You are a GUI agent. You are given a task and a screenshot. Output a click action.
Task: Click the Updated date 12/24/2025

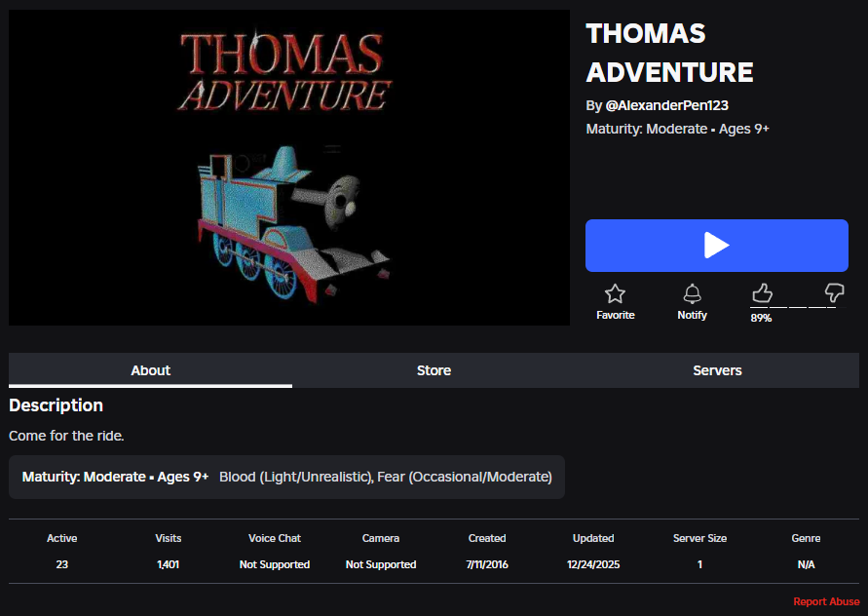tap(593, 564)
